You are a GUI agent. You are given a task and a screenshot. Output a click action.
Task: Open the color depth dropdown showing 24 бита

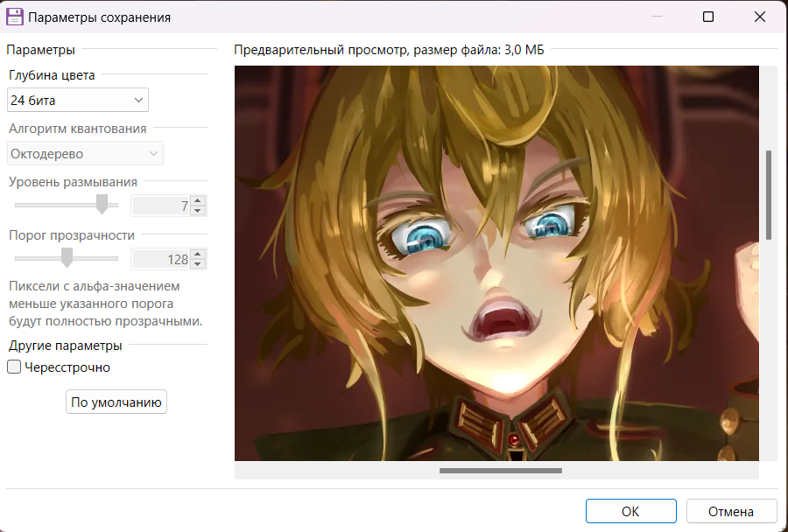[78, 100]
